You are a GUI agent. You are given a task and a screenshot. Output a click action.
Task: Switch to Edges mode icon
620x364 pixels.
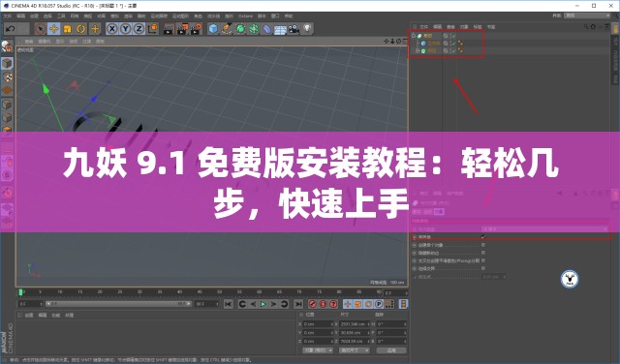[x=7, y=118]
